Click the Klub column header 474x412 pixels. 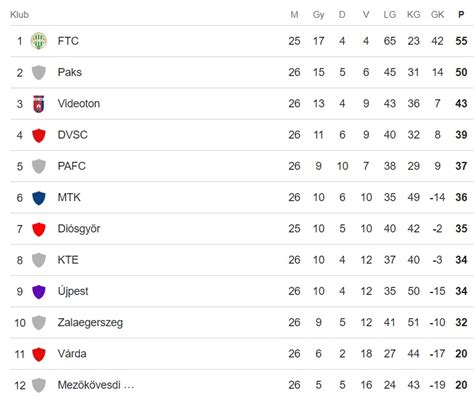(x=19, y=15)
